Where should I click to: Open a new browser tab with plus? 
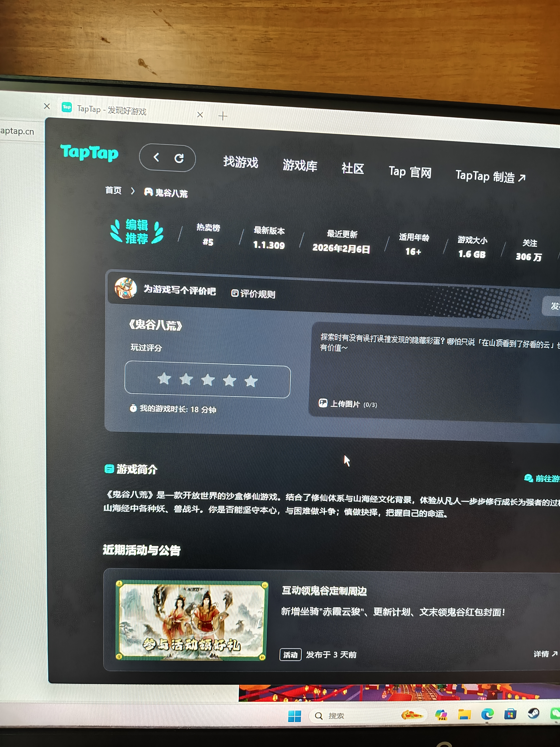tap(223, 116)
